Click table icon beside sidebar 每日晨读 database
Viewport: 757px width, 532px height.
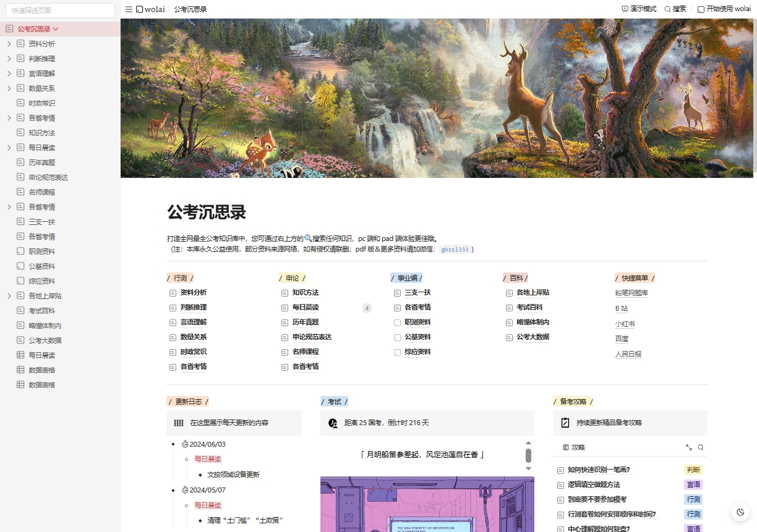tap(20, 355)
